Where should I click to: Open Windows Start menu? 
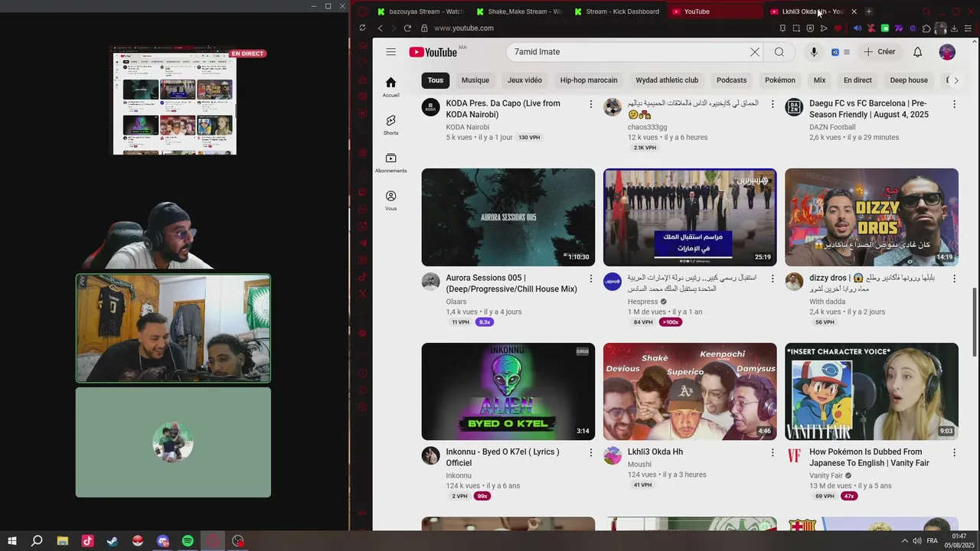click(11, 541)
